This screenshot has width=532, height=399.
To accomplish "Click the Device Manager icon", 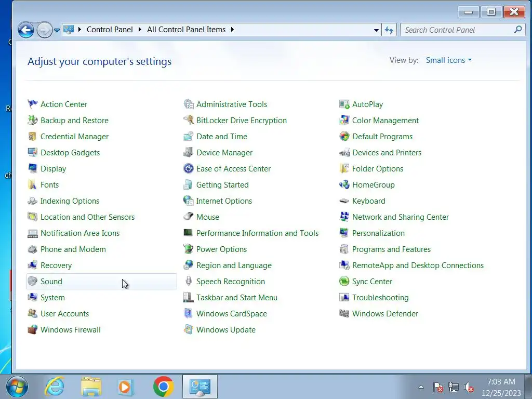I will point(188,152).
